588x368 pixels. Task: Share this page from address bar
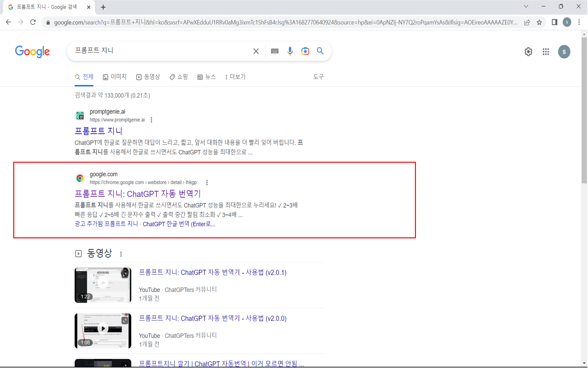527,22
